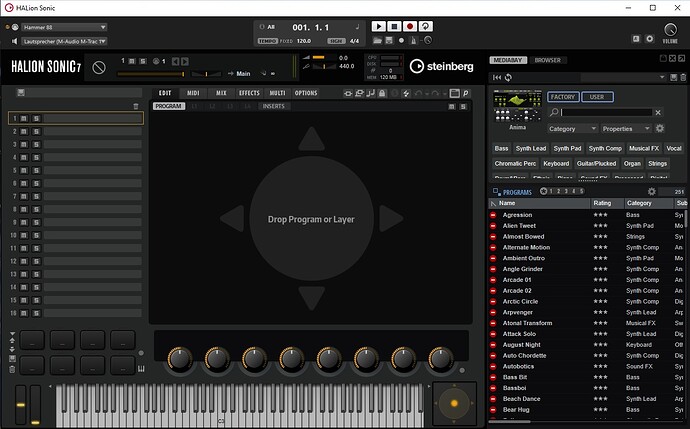Click the p player-view icon in toolbar

click(466, 93)
